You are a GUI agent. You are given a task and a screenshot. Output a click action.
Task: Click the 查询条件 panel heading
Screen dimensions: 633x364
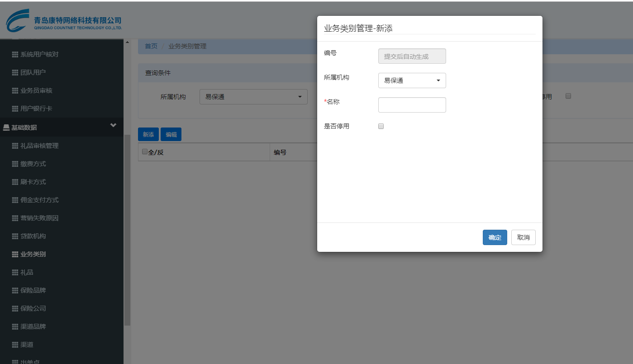tap(158, 72)
